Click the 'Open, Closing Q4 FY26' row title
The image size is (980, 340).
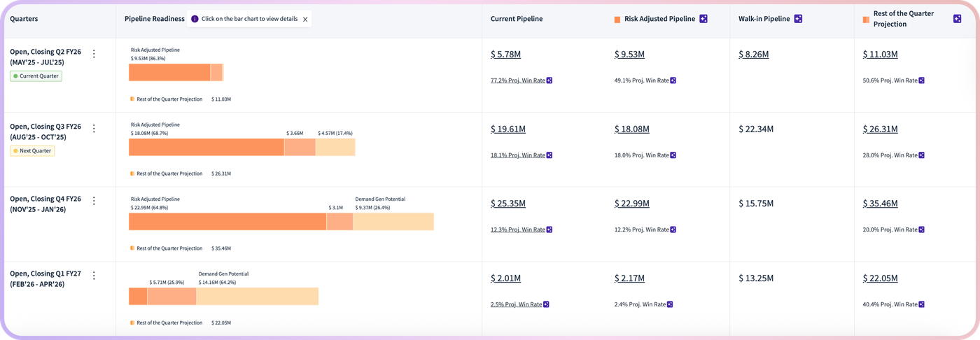coord(45,204)
